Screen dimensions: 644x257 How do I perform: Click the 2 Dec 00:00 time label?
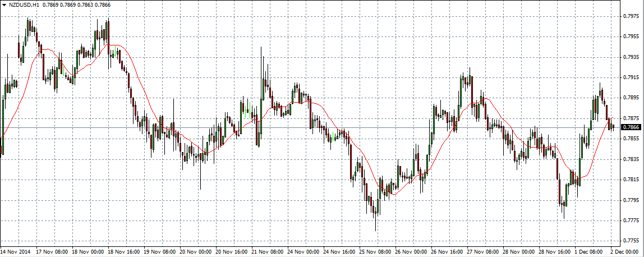click(x=623, y=252)
